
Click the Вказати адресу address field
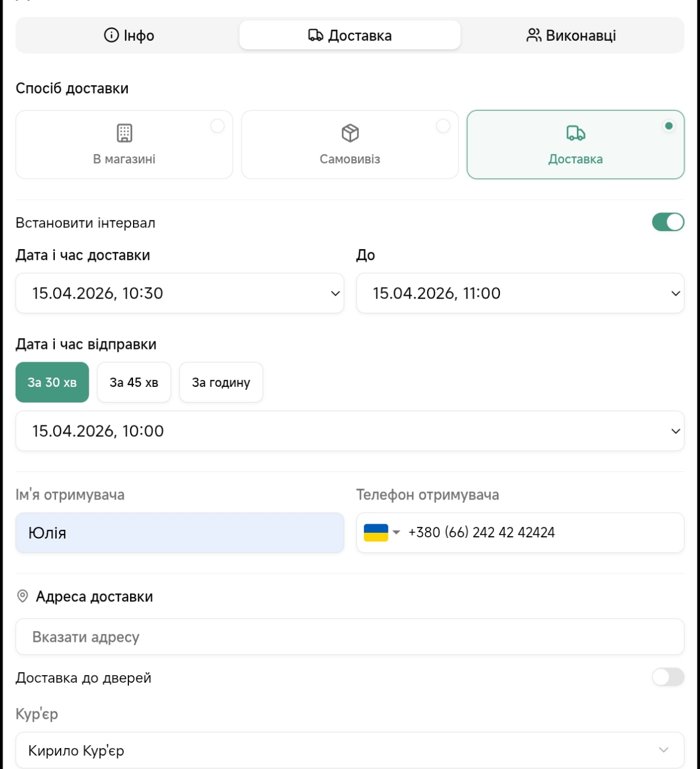[349, 637]
